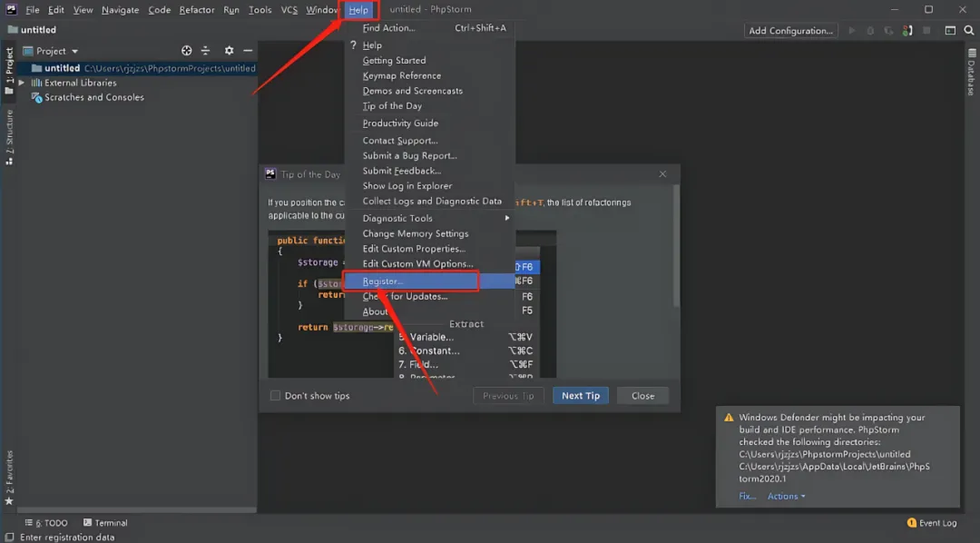
Task: Open the View menu
Action: (x=83, y=9)
